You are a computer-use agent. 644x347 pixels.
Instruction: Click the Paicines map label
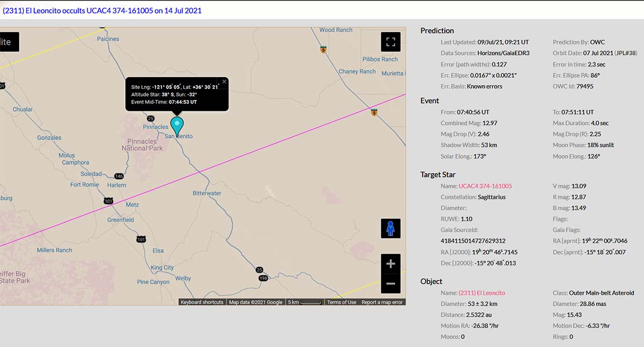click(x=108, y=39)
